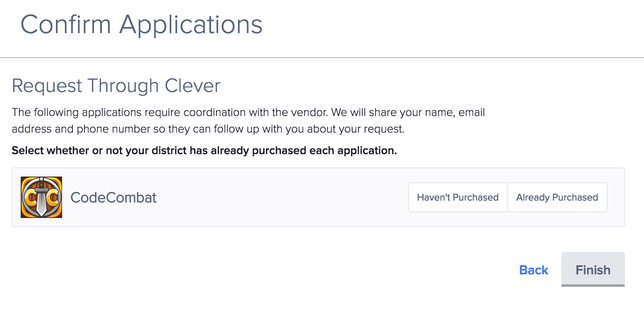Select the sword emblem in CodeCombat logo
The image size is (644, 310).
coord(41,197)
